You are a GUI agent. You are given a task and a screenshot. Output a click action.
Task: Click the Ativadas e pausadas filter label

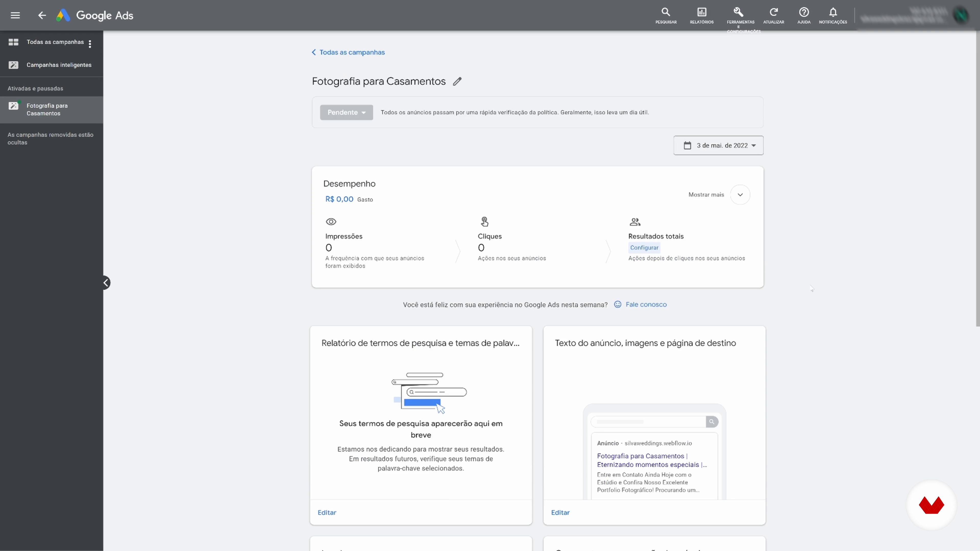pos(35,88)
